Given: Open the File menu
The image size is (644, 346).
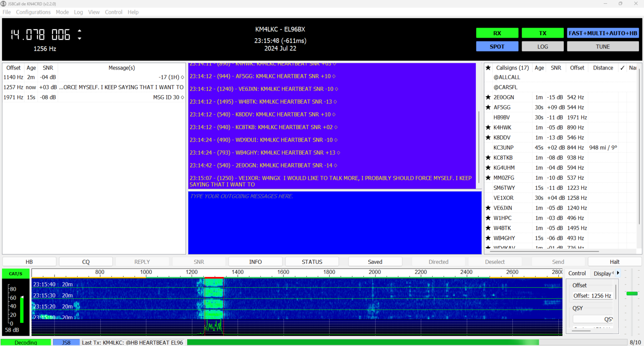Looking at the screenshot, I should pos(7,12).
